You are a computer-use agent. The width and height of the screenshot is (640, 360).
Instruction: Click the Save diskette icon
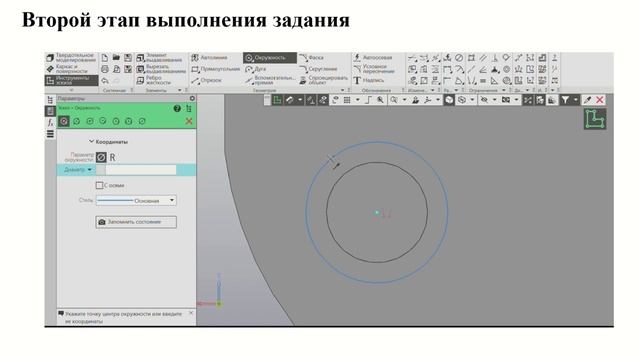click(x=128, y=58)
